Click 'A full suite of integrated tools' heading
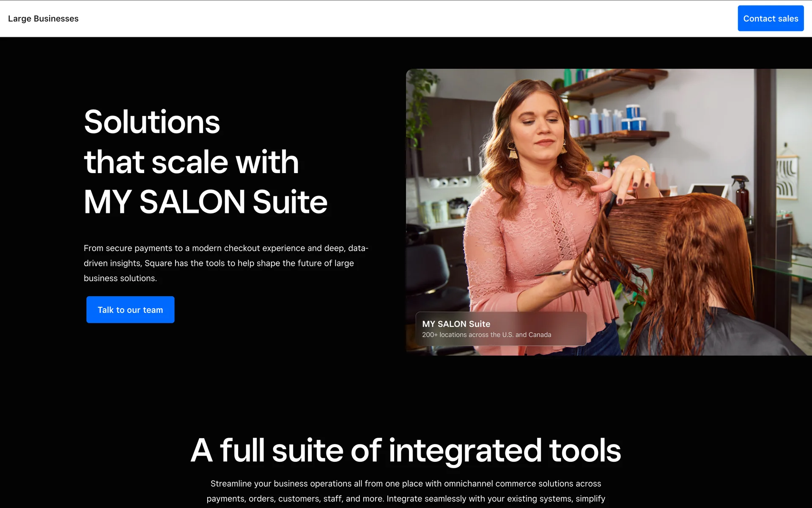 pyautogui.click(x=406, y=450)
